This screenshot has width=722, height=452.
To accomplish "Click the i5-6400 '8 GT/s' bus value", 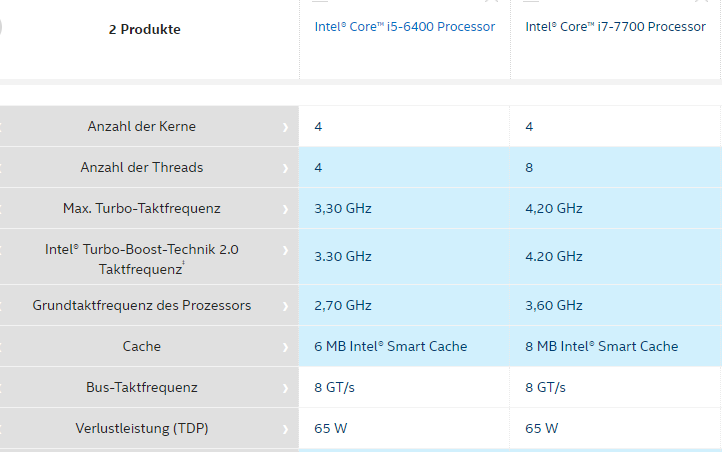I will [334, 388].
